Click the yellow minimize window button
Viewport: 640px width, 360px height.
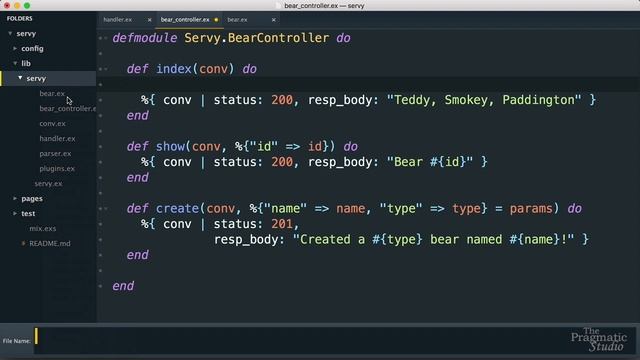point(17,6)
